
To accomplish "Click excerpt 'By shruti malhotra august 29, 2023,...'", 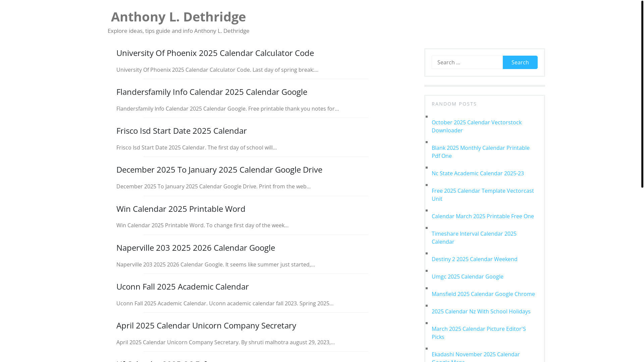I will tap(288, 342).
